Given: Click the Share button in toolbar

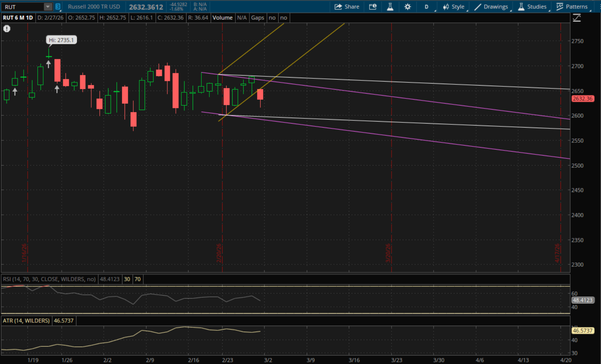Looking at the screenshot, I should point(347,7).
